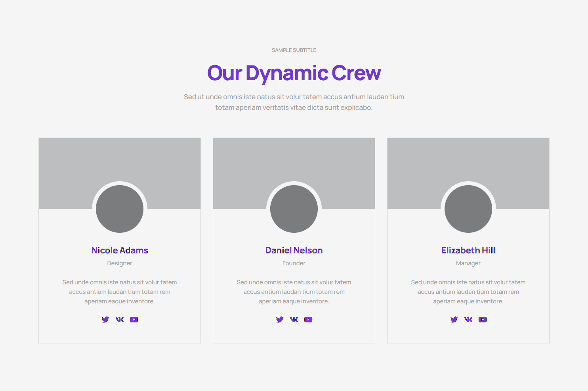The width and height of the screenshot is (588, 391).
Task: Open Elizabeth Hill's Twitter icon
Action: (454, 320)
